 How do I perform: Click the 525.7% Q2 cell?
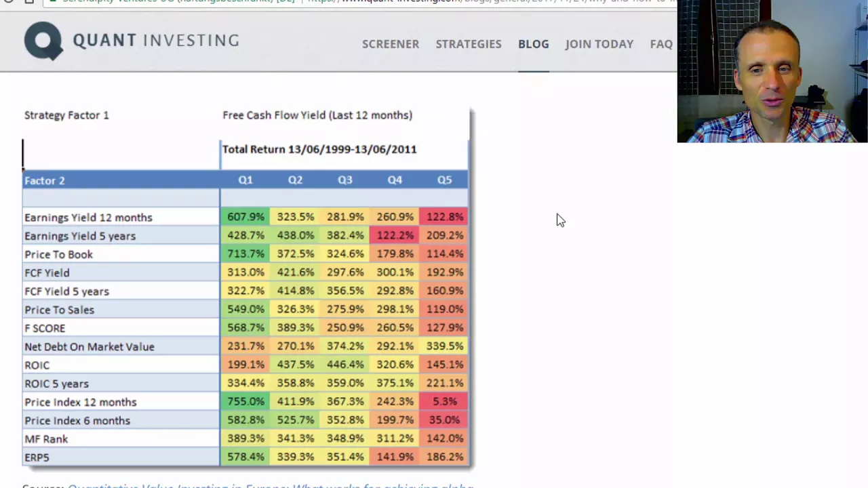tap(295, 420)
